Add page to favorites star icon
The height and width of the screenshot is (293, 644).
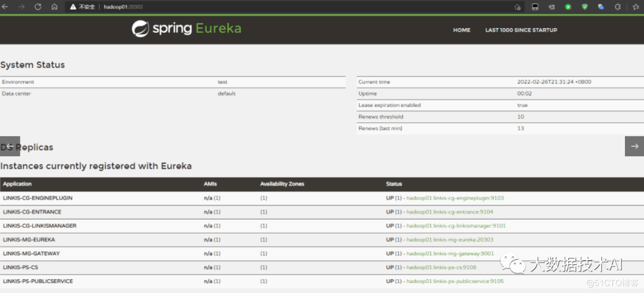click(517, 7)
